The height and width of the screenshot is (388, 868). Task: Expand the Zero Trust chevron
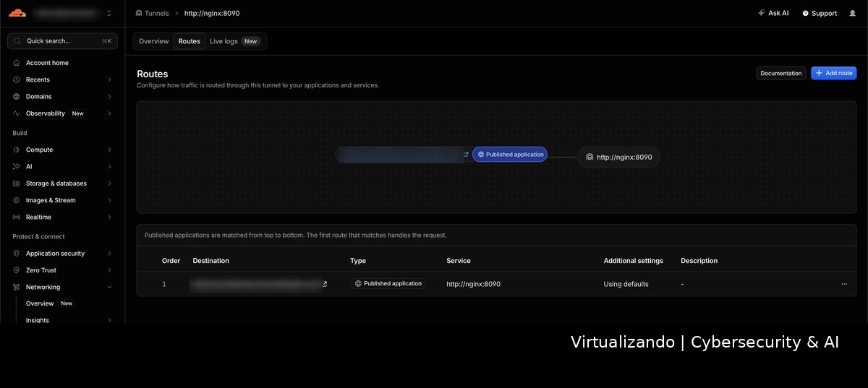coord(109,270)
